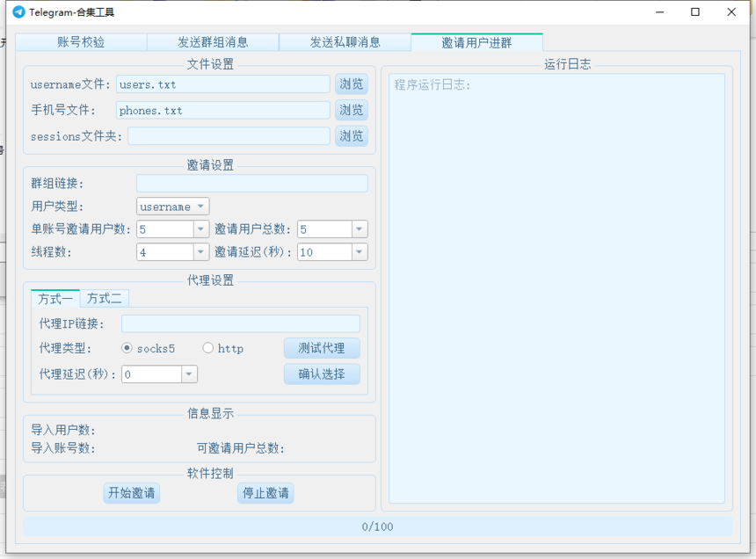Expand the 代理延迟(秒) dropdown arrow
This screenshot has height=559, width=756.
(189, 374)
